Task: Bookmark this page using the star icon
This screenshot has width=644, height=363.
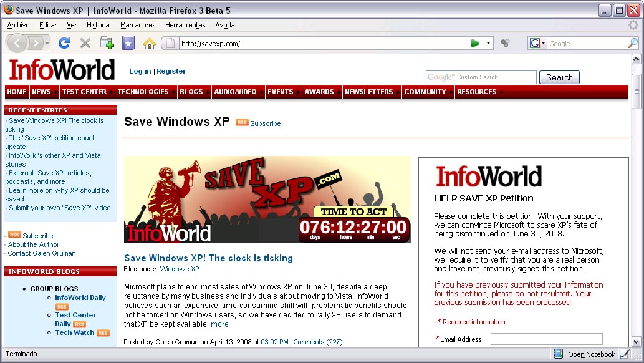Action: pyautogui.click(x=128, y=43)
